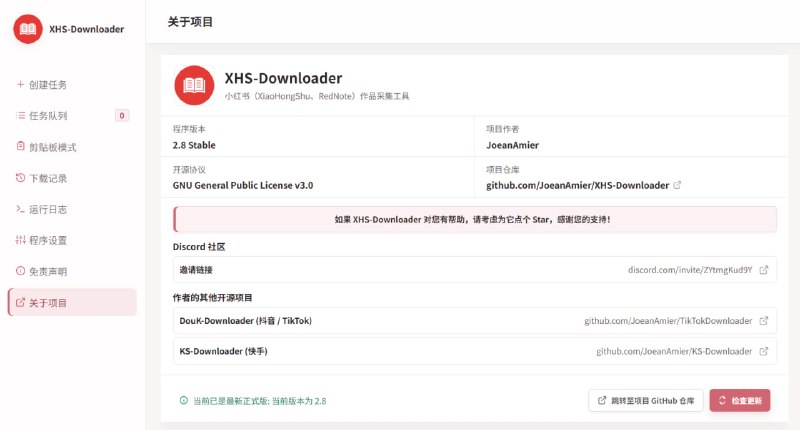The width and height of the screenshot is (800, 430).
Task: Click the 检查更新 button
Action: click(740, 400)
